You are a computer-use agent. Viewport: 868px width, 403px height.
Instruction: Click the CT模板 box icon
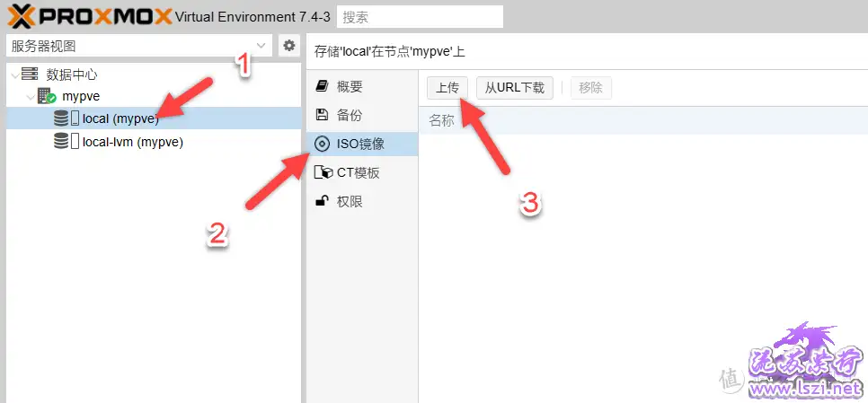pos(323,172)
